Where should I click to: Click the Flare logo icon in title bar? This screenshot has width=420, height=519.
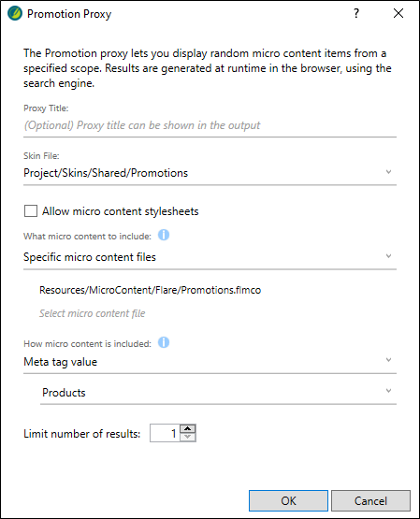[15, 13]
